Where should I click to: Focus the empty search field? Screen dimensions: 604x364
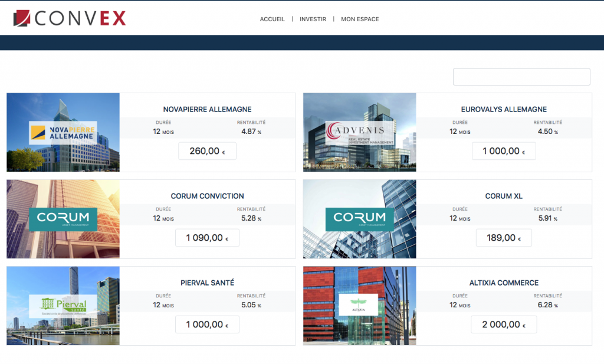[x=521, y=77]
